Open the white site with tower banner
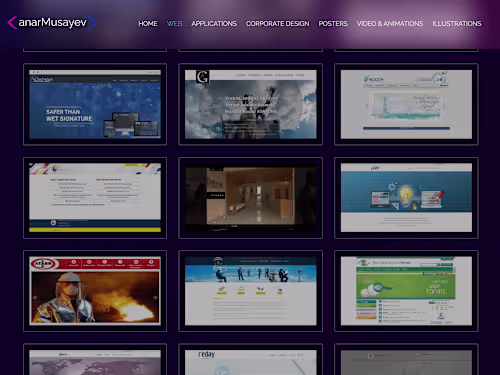 point(406,104)
